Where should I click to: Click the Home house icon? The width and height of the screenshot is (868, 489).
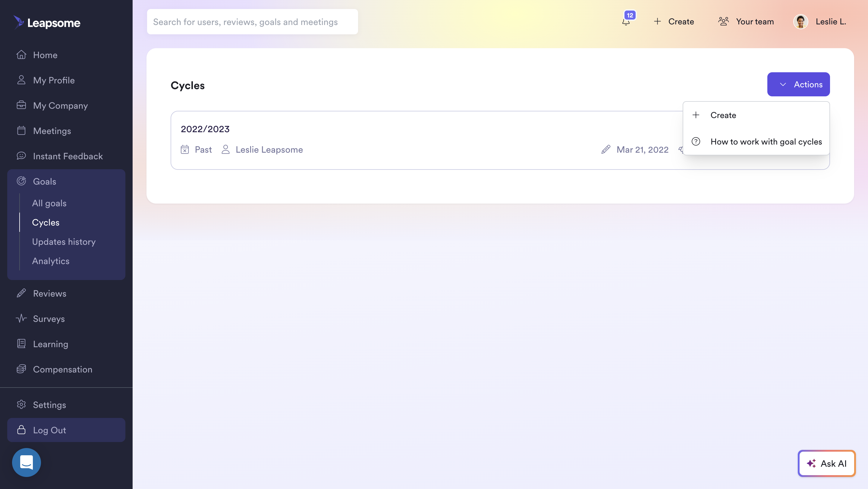pos(21,55)
